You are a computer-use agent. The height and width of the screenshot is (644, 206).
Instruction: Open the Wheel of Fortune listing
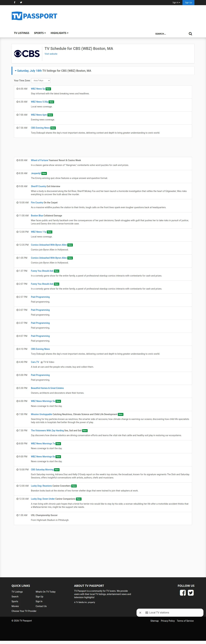(x=39, y=160)
